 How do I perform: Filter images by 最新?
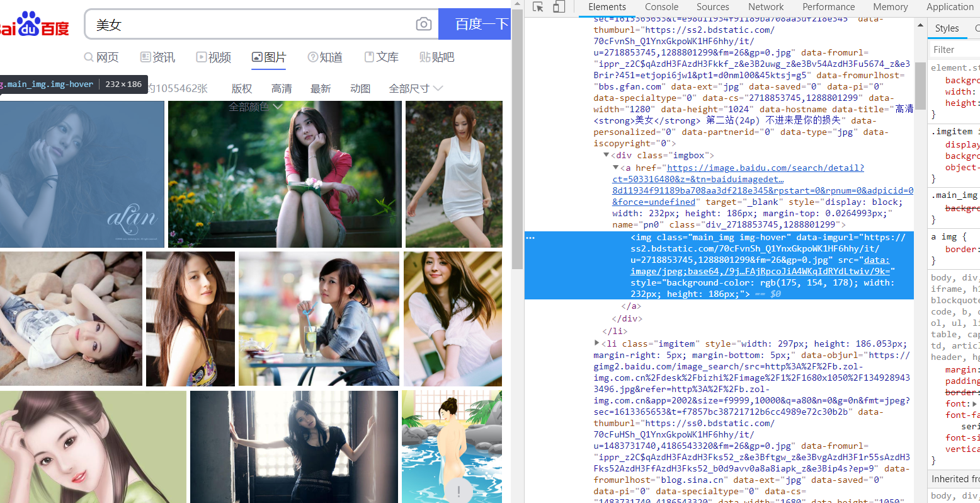click(x=321, y=89)
